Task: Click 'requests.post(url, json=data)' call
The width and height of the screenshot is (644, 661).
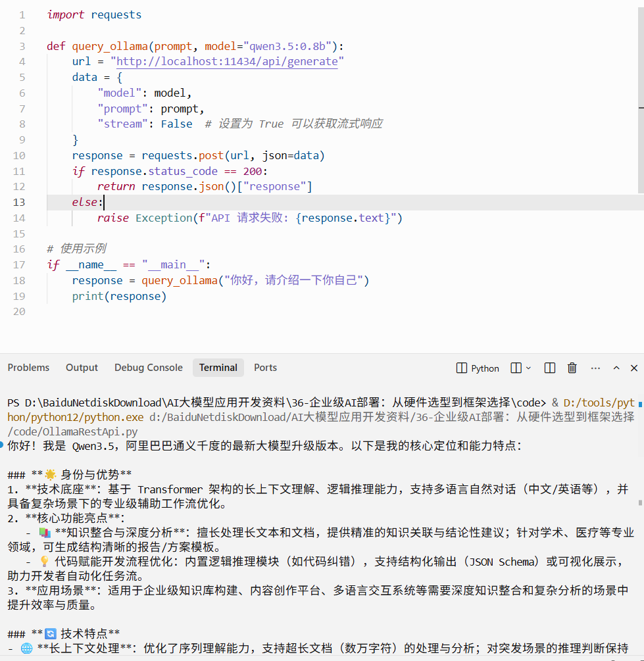Action: pyautogui.click(x=233, y=156)
